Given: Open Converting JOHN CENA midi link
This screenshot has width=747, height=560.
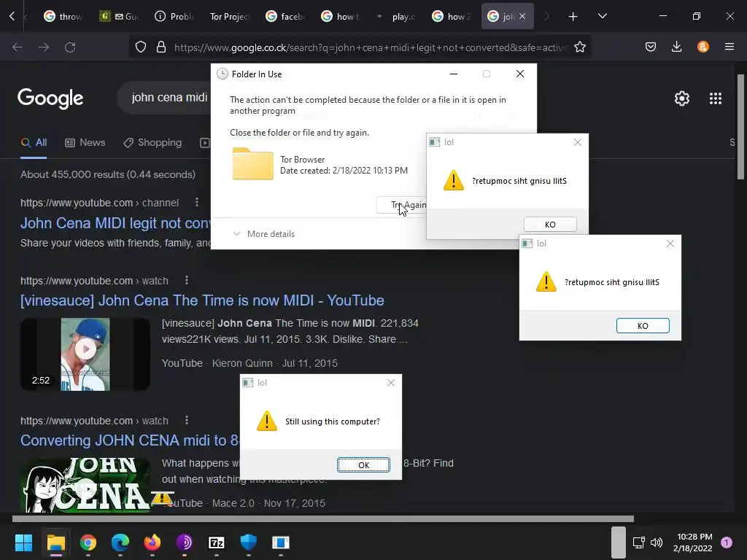Looking at the screenshot, I should click(x=130, y=440).
